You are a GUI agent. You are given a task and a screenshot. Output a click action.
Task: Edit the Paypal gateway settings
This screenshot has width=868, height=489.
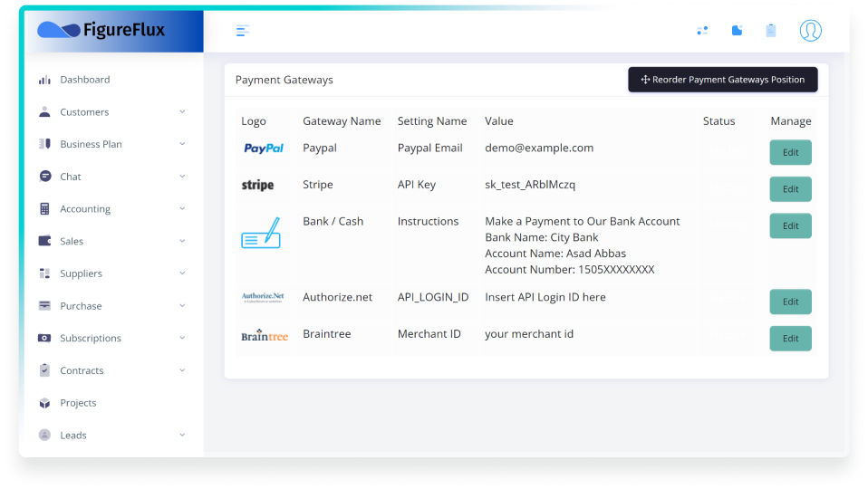790,152
